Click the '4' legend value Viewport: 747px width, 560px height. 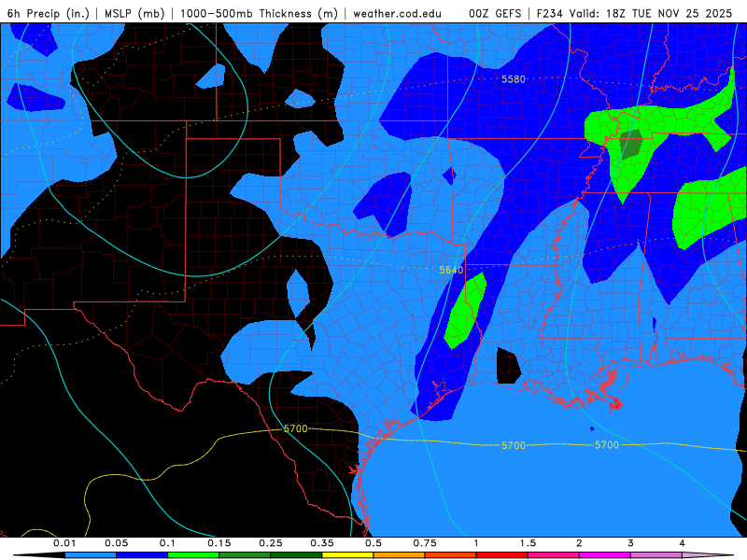tap(683, 543)
